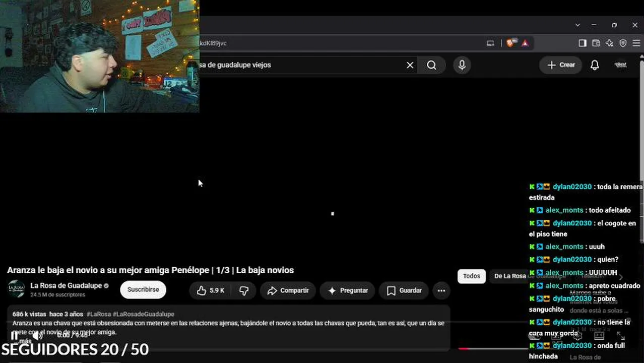This screenshot has height=363, width=644.
Task: Open the account avatar menu
Action: click(621, 65)
